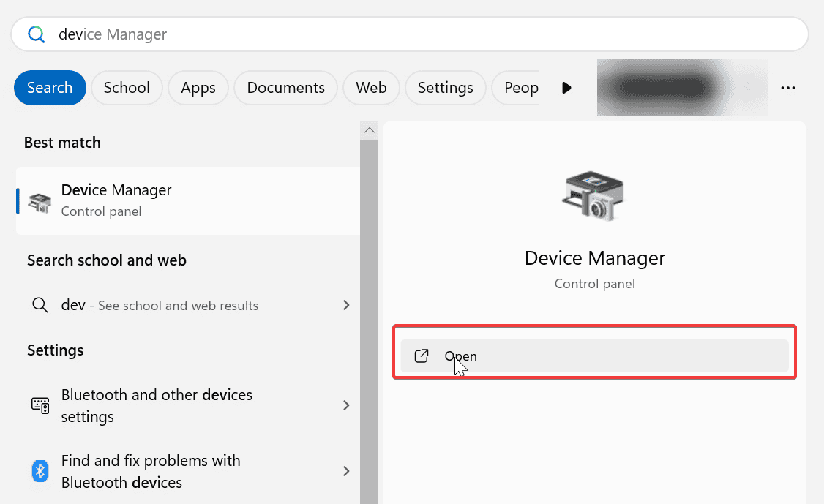This screenshot has width=824, height=504.
Task: Select the Settings search filter
Action: tap(445, 87)
